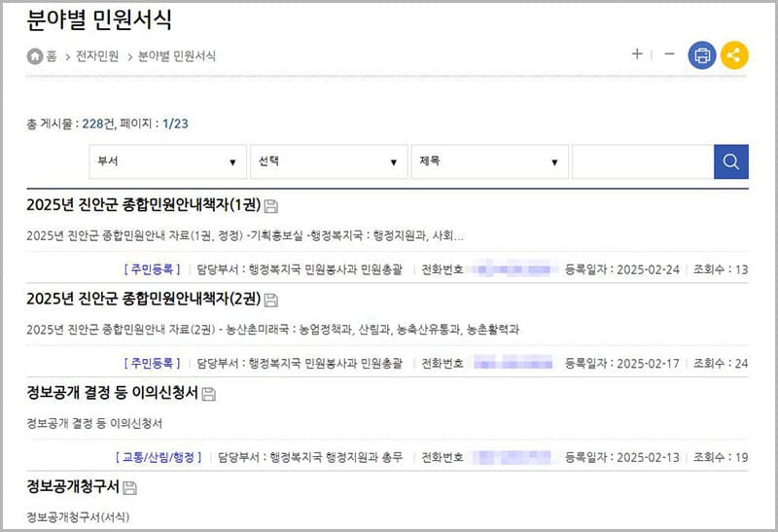
Task: Open 2025년 진안군 종합민원안내책자(2권) post
Action: coord(143,299)
